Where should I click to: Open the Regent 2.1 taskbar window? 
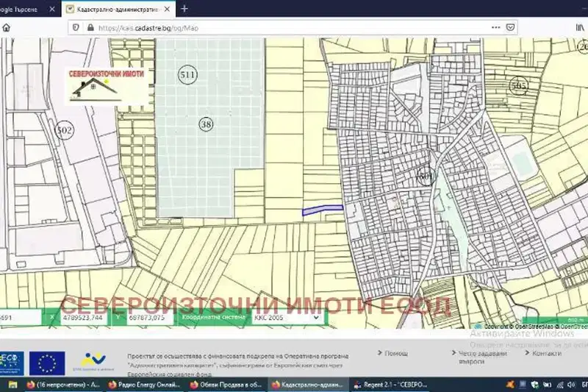(390, 385)
